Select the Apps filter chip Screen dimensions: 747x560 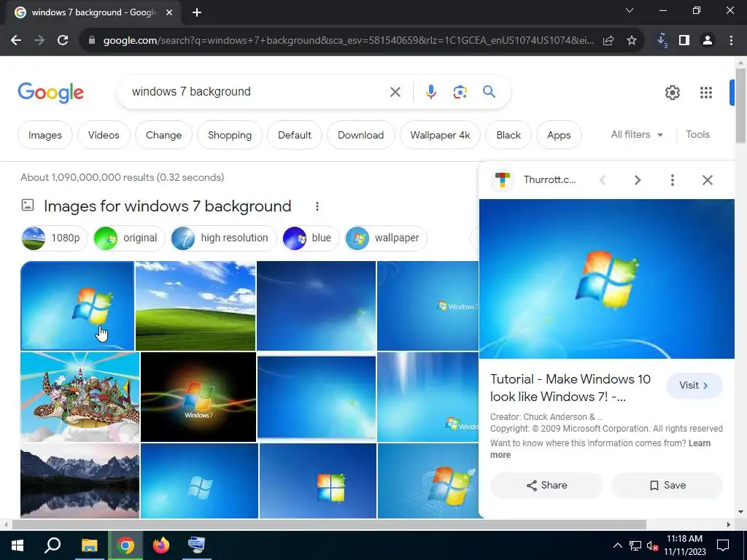[559, 135]
